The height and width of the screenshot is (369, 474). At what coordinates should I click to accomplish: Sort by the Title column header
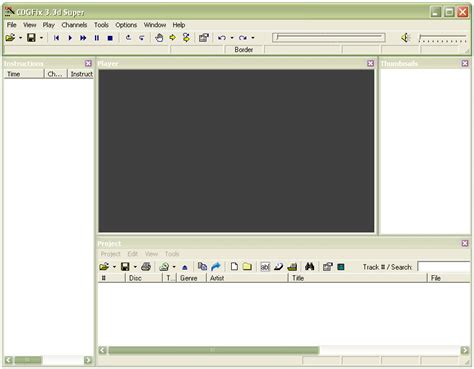358,278
